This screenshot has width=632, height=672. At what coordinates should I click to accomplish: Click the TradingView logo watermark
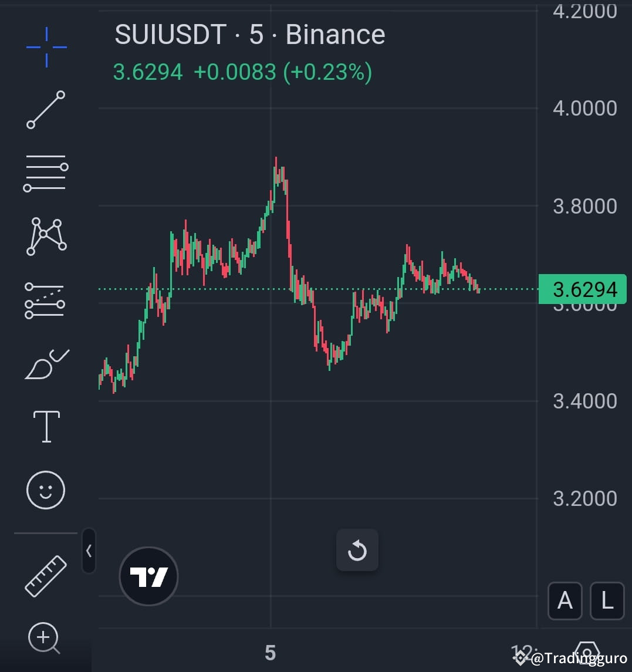click(x=148, y=576)
